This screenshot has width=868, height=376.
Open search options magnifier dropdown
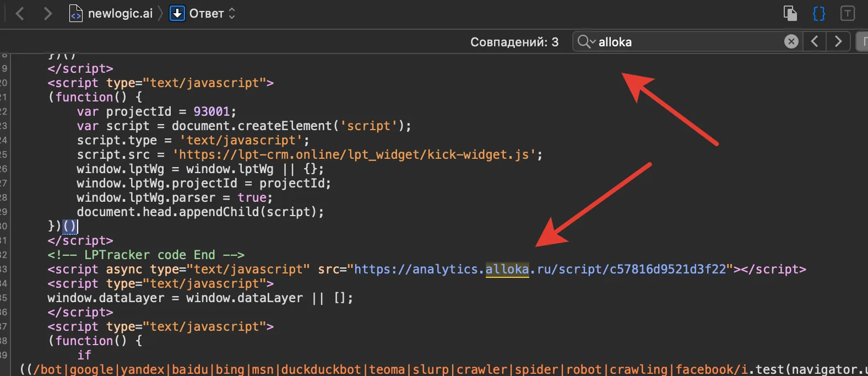(586, 41)
